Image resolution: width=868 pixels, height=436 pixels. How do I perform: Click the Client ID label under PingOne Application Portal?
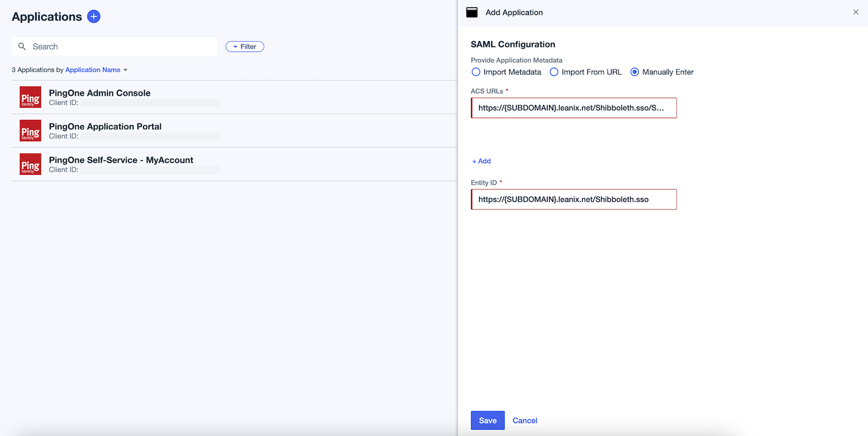point(64,137)
